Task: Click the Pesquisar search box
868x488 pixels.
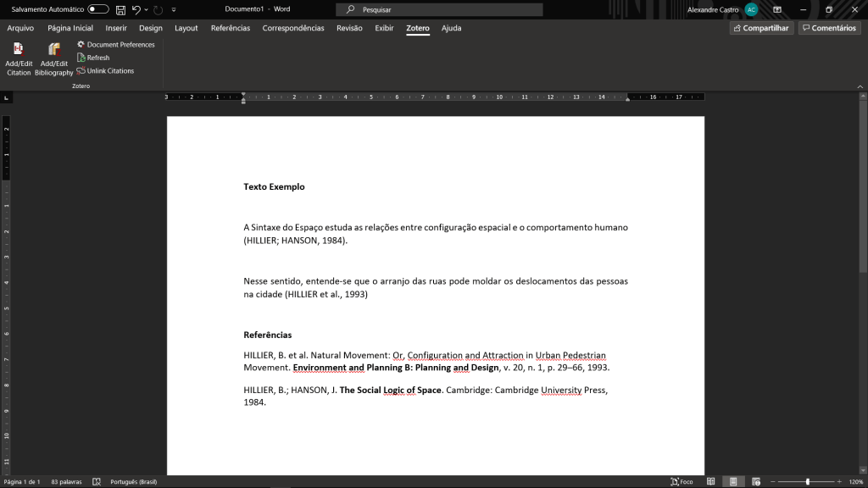Action: [x=439, y=9]
